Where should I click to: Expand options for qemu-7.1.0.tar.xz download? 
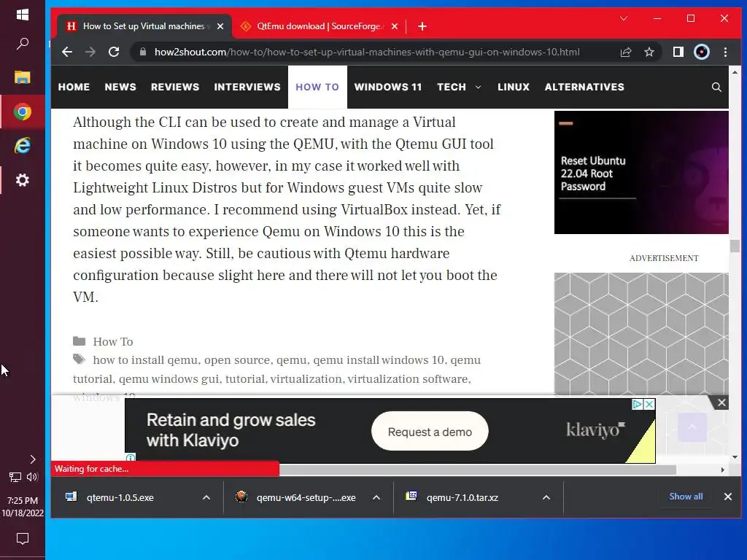[x=546, y=497]
